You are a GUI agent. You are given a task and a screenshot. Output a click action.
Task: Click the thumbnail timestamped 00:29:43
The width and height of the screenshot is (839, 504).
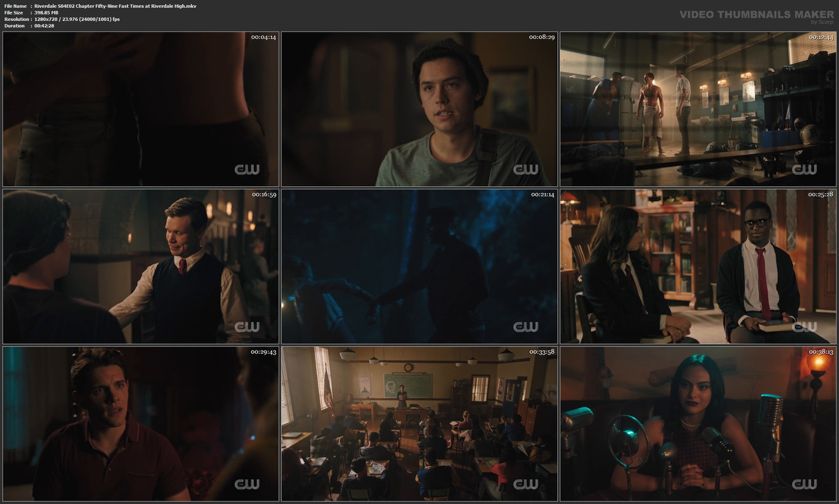coord(141,424)
